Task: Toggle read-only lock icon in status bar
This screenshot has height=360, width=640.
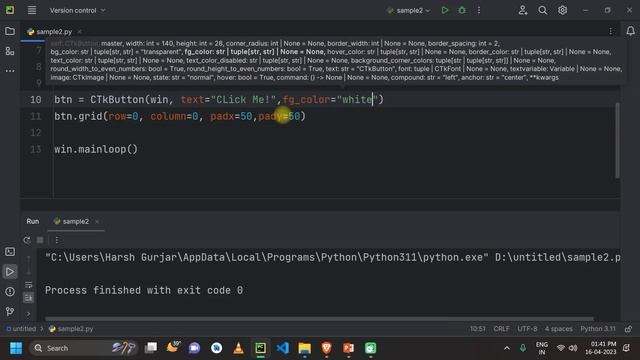Action: click(x=628, y=329)
